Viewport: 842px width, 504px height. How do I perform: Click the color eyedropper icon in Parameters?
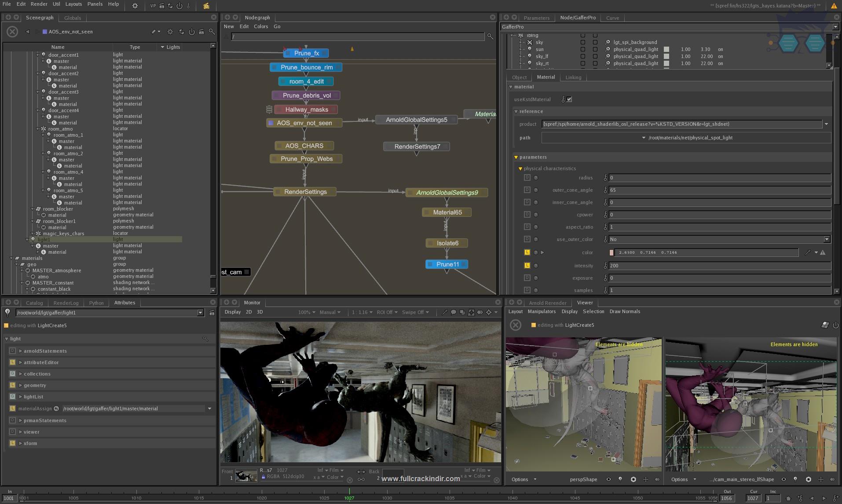[x=808, y=252]
